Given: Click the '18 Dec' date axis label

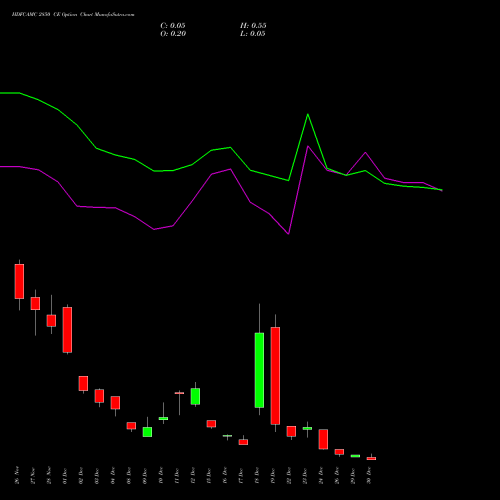Looking at the screenshot, I should click(x=257, y=476).
